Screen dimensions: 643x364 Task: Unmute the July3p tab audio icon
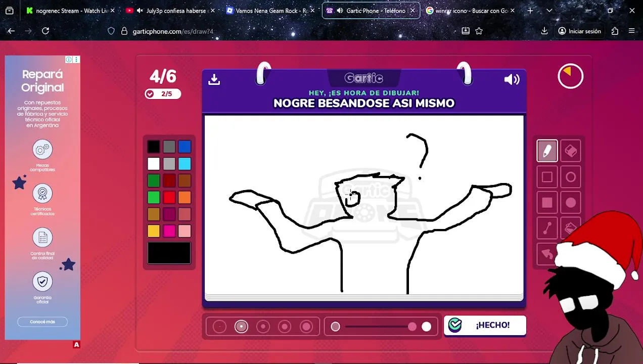[140, 11]
